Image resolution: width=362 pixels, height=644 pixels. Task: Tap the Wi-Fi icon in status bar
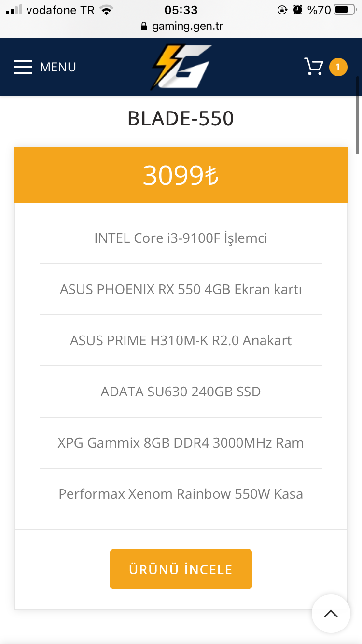[106, 10]
